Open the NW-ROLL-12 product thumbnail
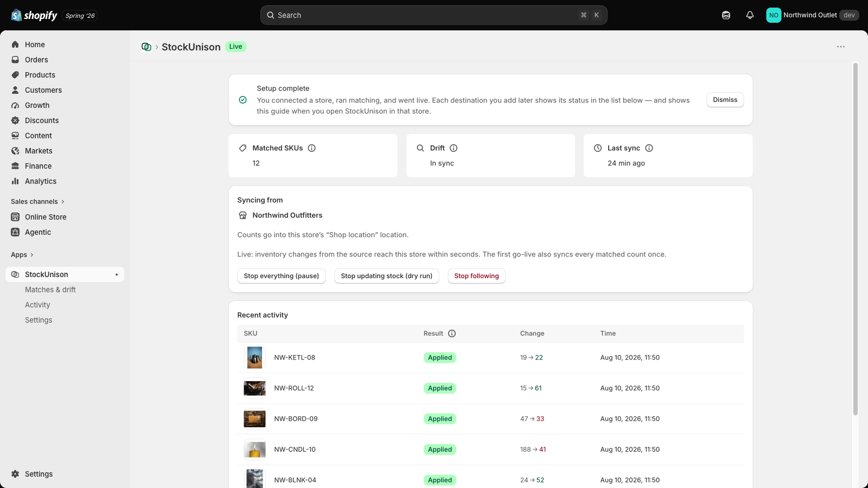This screenshot has height=488, width=868. pyautogui.click(x=254, y=388)
